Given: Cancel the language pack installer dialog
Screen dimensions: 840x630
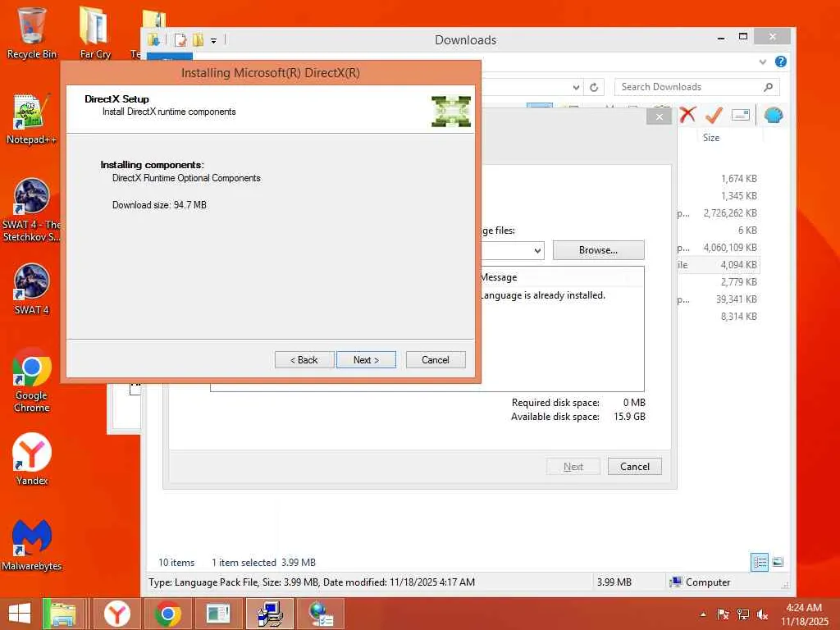Looking at the screenshot, I should click(x=635, y=467).
